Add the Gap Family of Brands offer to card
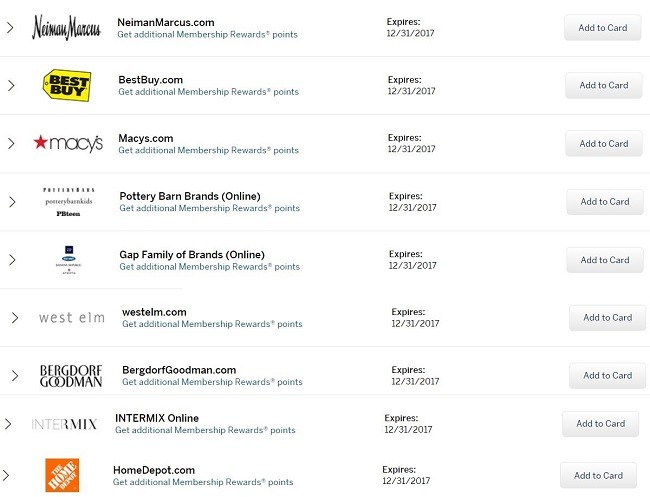This screenshot has width=650, height=497. tap(605, 260)
